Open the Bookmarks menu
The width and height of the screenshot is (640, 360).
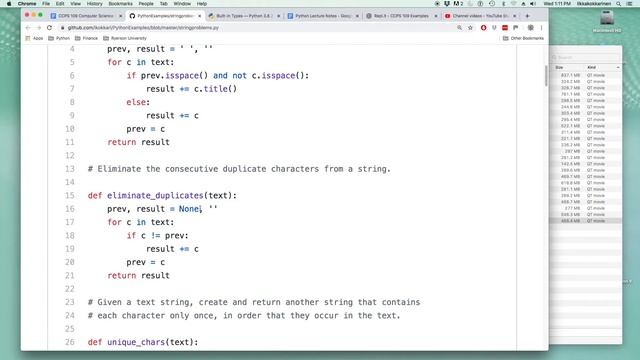pos(120,4)
